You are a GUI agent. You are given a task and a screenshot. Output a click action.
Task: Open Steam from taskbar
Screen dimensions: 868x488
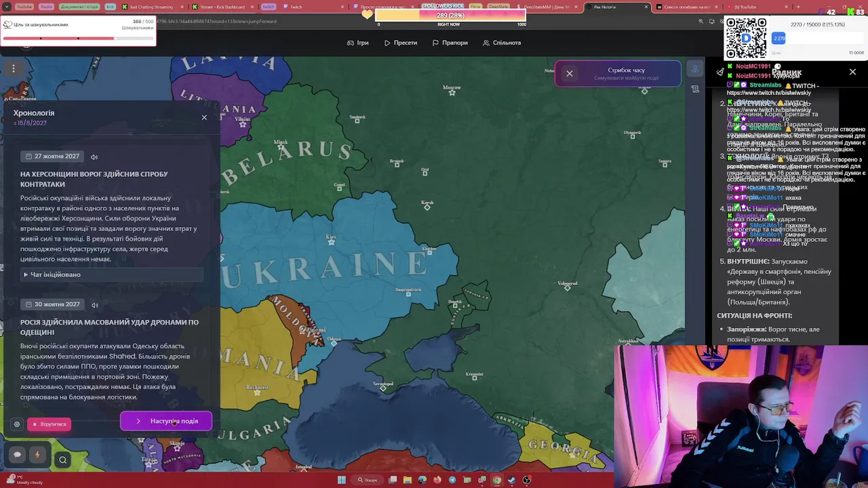(512, 480)
